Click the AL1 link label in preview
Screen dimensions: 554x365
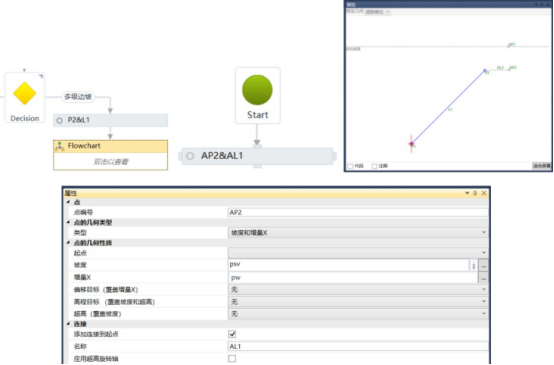[x=500, y=67]
